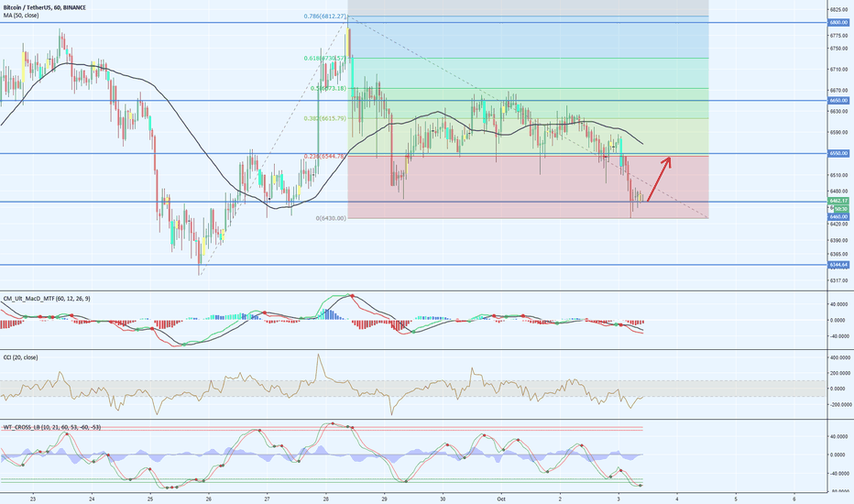Click the green 6462.17 current price tag
The image size is (854, 504).
pyautogui.click(x=838, y=201)
